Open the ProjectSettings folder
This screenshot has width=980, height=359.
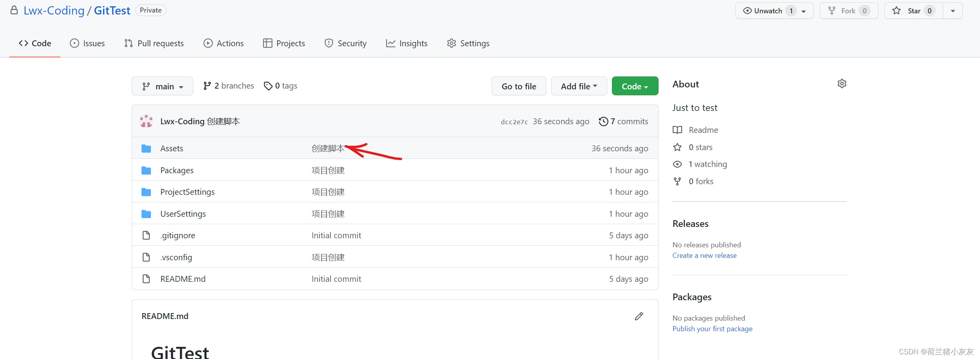187,192
